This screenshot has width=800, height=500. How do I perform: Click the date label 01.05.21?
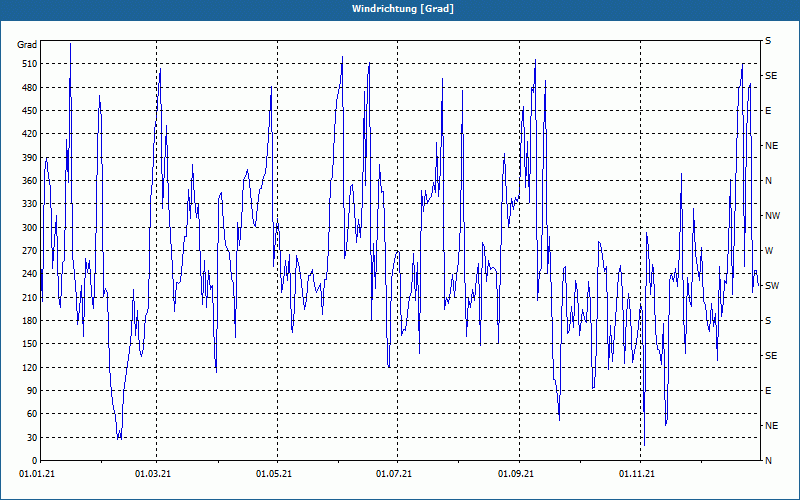[274, 474]
